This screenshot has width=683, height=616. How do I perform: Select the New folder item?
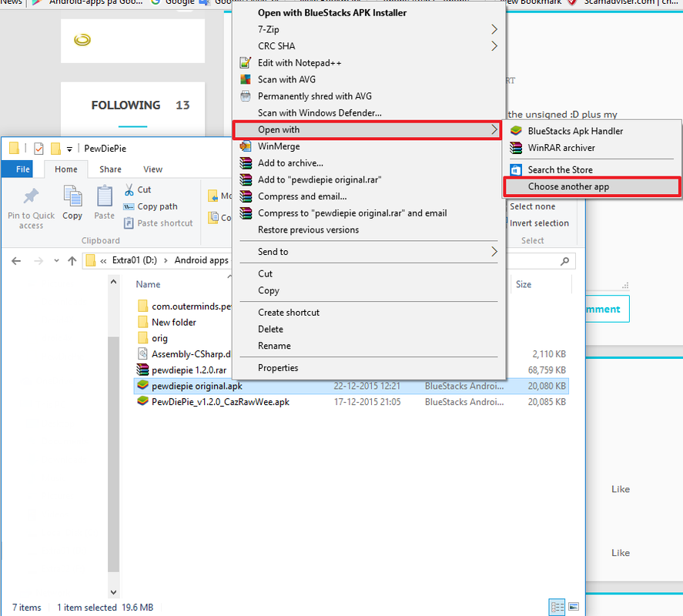[167, 323]
